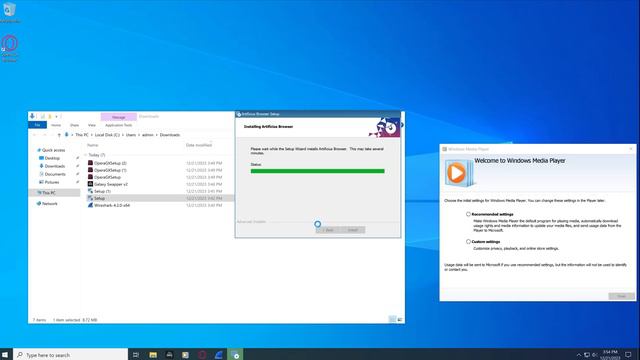Select Custom settings radio in Media Player
Screen dimensions: 640x360
(468, 242)
